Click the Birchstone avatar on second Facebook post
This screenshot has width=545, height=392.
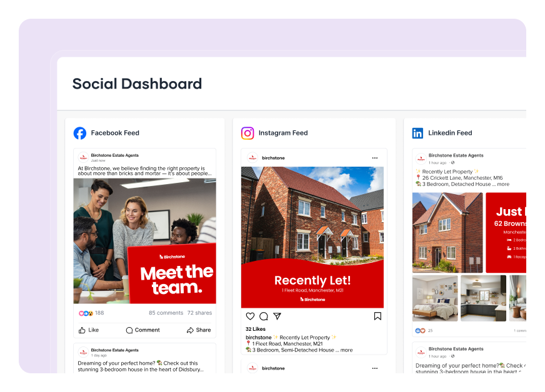tap(83, 352)
